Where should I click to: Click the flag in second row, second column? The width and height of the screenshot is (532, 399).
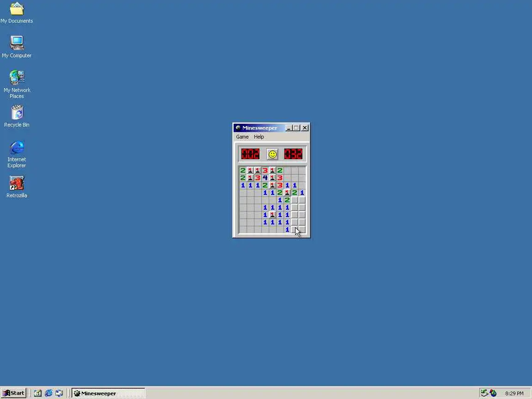tap(250, 178)
